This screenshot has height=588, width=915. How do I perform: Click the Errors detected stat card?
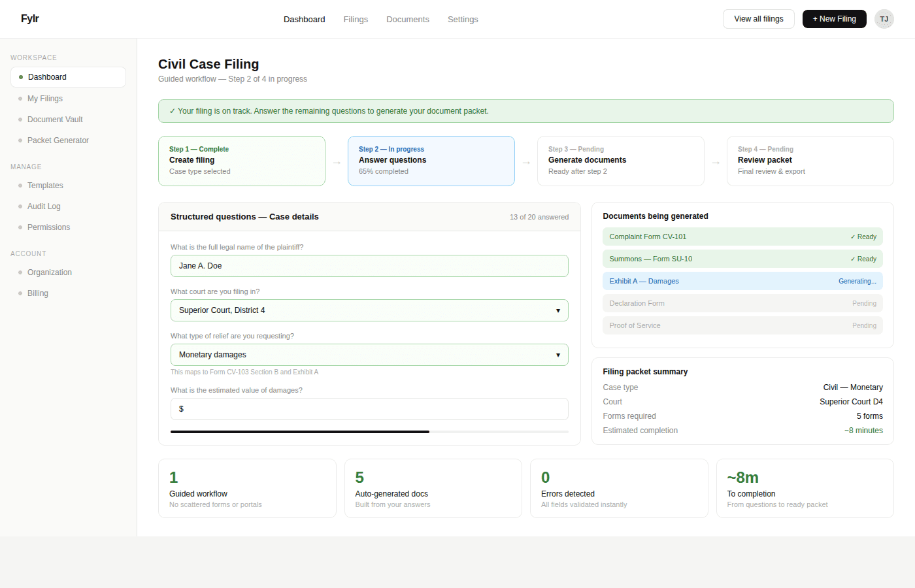619,489
